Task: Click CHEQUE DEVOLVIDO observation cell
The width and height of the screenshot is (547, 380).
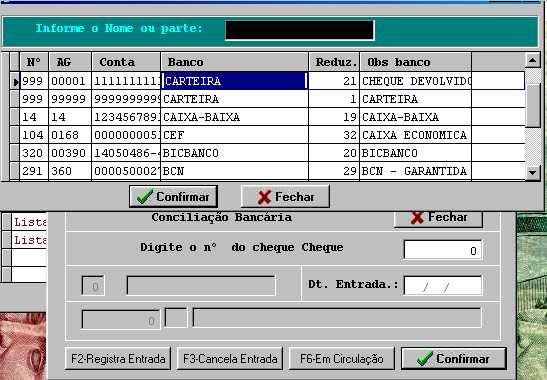Action: coord(415,81)
